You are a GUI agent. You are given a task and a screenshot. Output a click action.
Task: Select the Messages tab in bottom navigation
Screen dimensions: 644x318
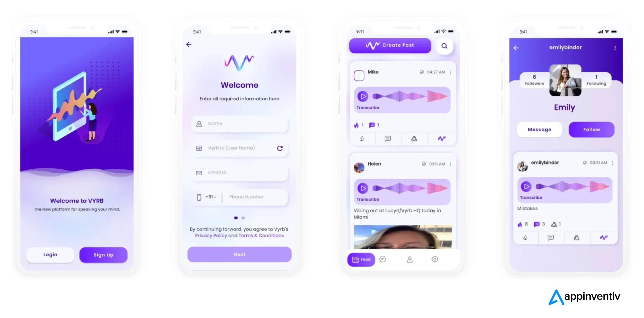(x=383, y=259)
